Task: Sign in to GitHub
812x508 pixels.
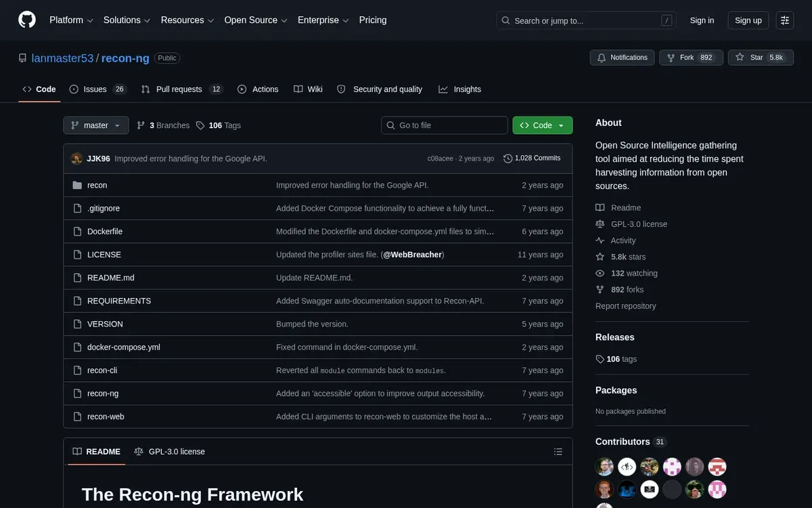Action: 702,20
